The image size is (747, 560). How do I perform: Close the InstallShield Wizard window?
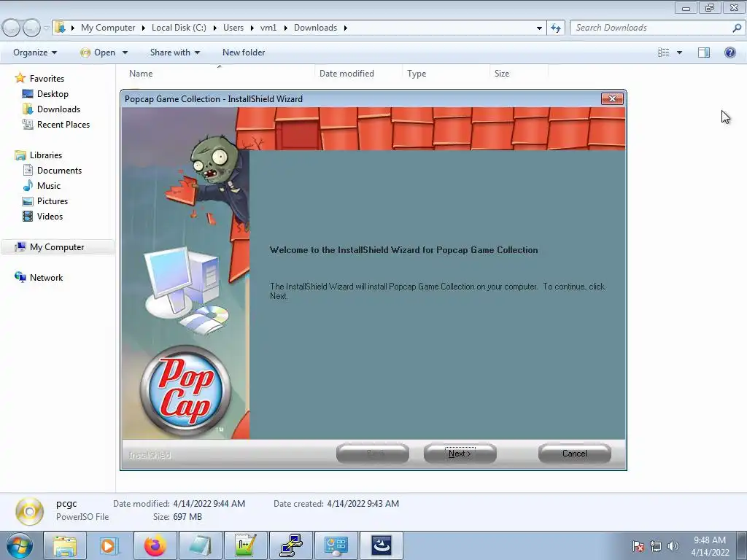612,98
